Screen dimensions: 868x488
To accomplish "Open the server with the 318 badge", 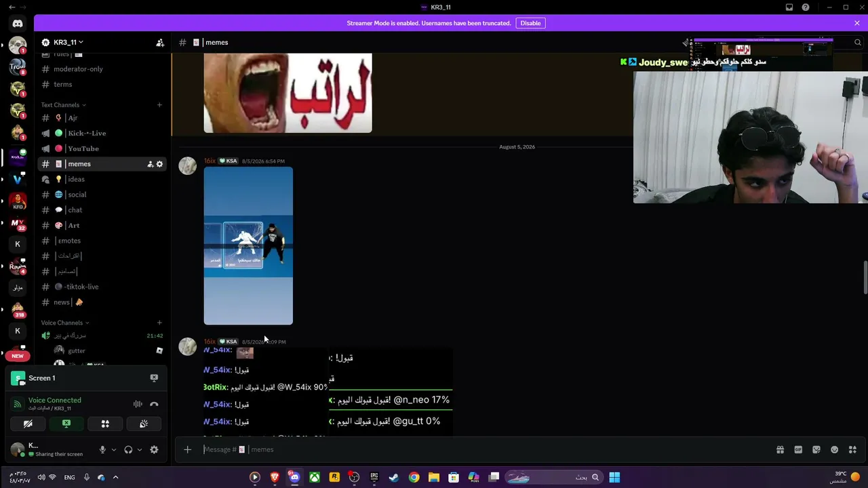I will tap(18, 310).
